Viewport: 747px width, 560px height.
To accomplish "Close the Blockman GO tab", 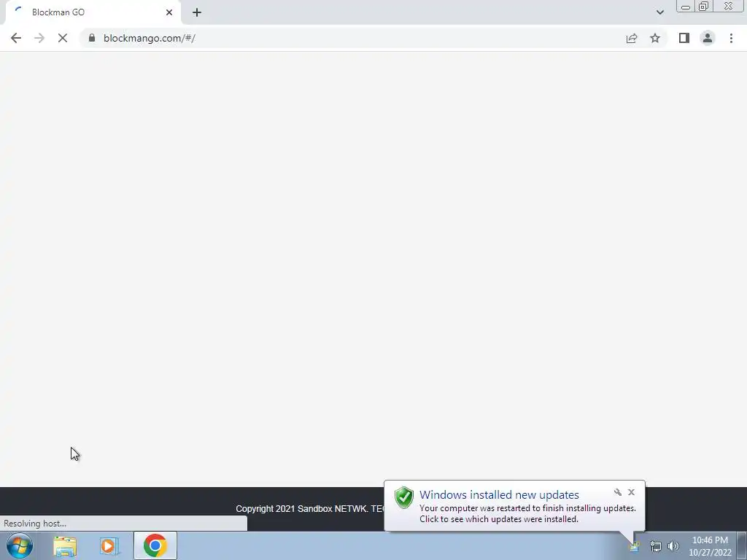I will (x=169, y=12).
